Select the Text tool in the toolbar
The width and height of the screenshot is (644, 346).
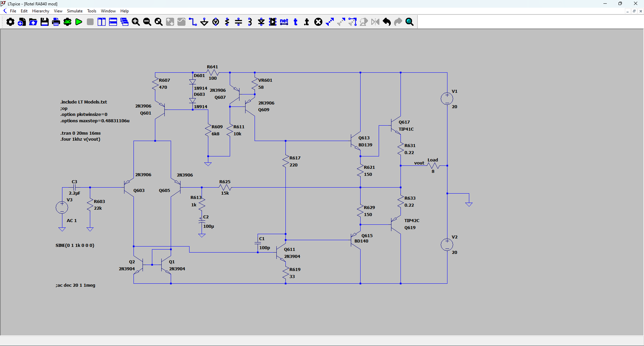[296, 22]
